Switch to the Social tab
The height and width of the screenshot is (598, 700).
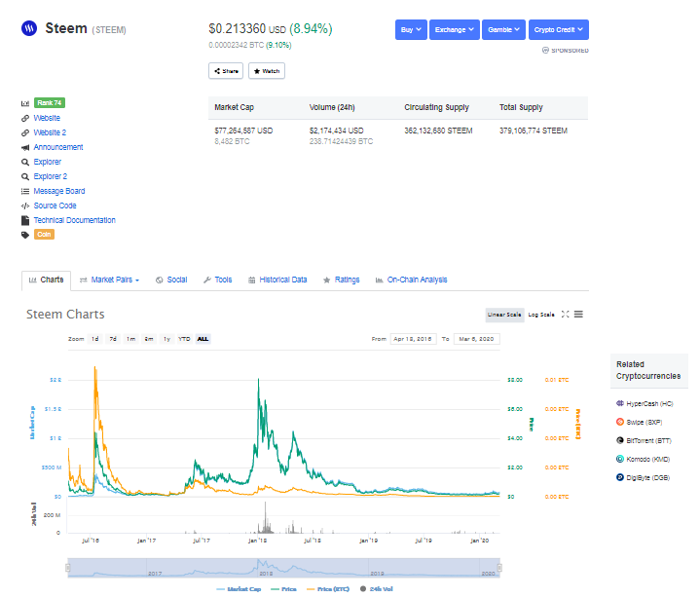(x=172, y=280)
